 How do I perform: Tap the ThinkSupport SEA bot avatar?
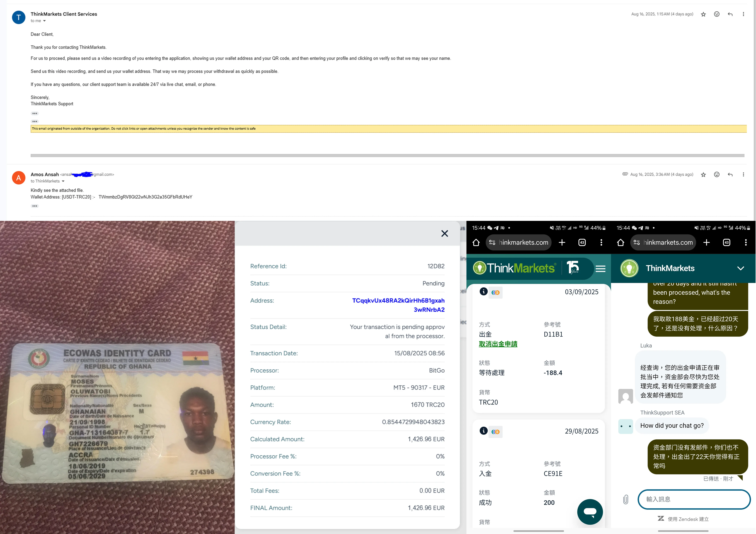(626, 426)
